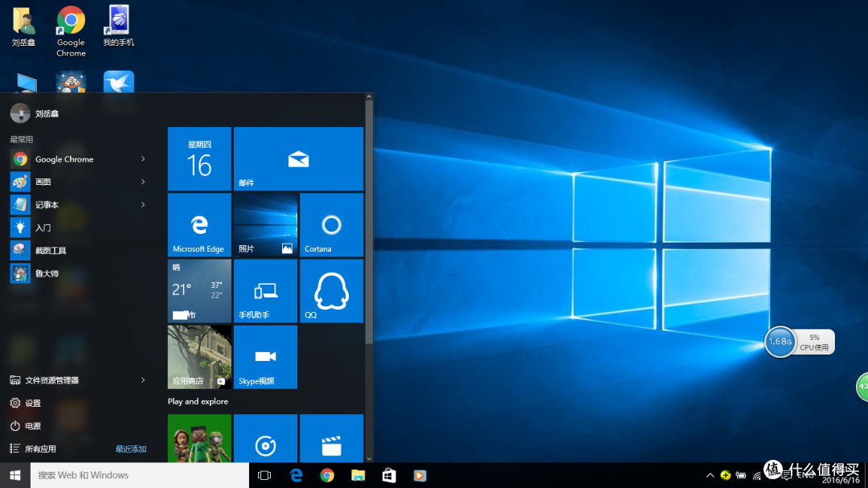This screenshot has height=488, width=868.
Task: Open the 手机助手 tile
Action: [x=266, y=291]
